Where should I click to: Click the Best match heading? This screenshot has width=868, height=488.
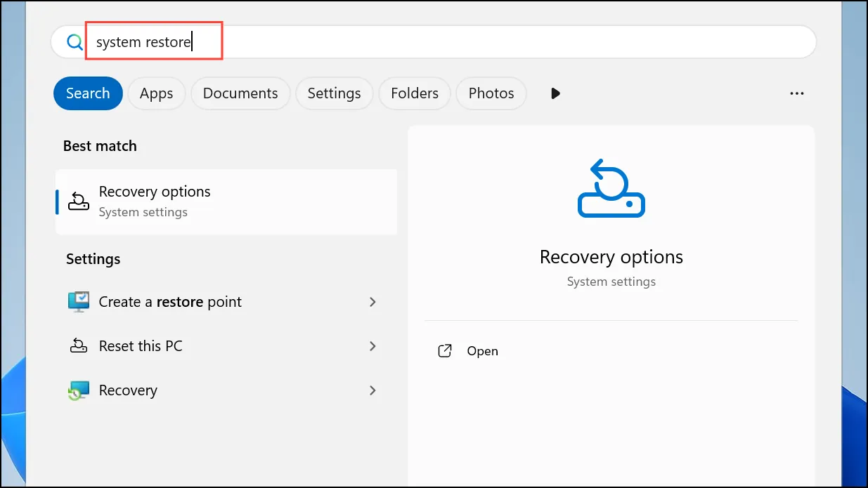[x=100, y=146]
